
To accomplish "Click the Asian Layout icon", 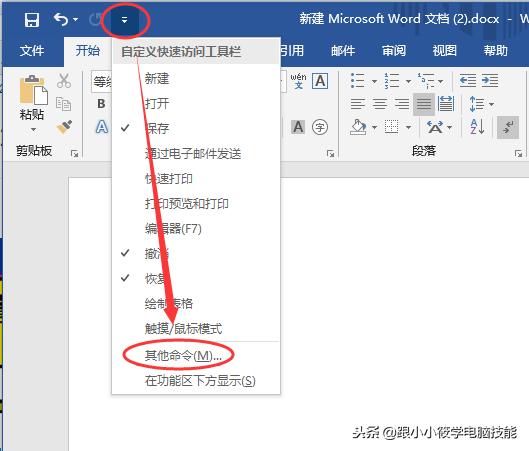I will coord(435,128).
